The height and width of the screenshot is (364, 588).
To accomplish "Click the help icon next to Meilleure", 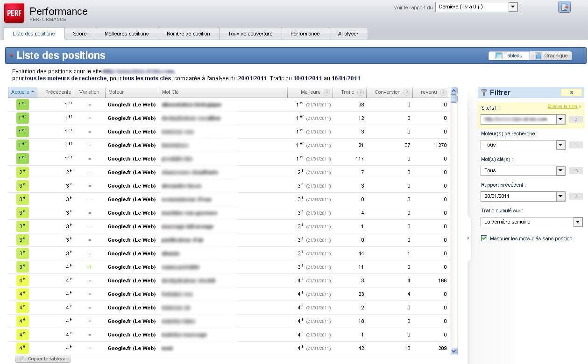I will [x=327, y=92].
